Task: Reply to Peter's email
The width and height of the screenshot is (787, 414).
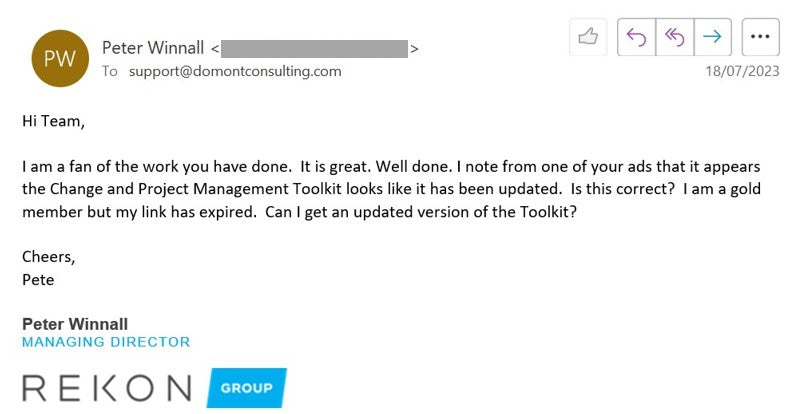Action: coord(637,37)
